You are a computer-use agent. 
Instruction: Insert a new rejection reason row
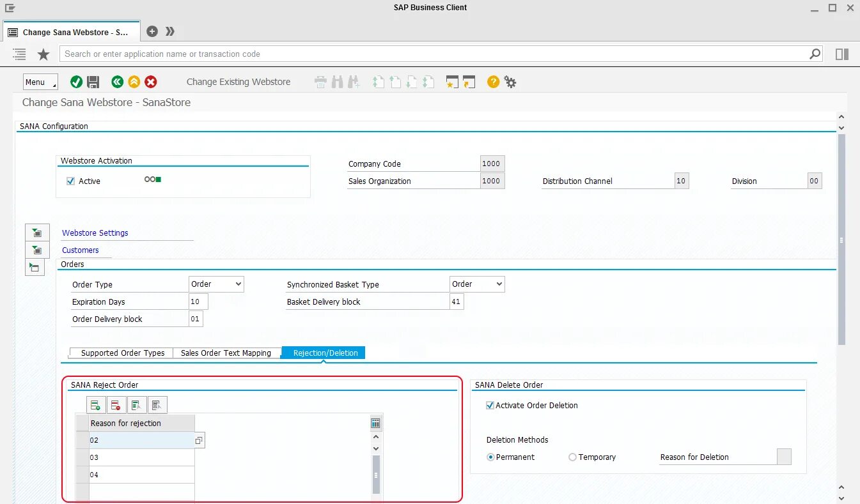coord(96,404)
